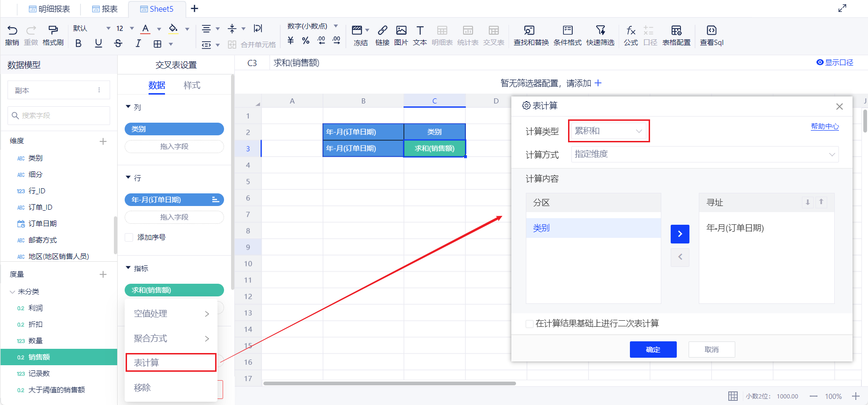Open the fill color bucket tool

point(173,29)
